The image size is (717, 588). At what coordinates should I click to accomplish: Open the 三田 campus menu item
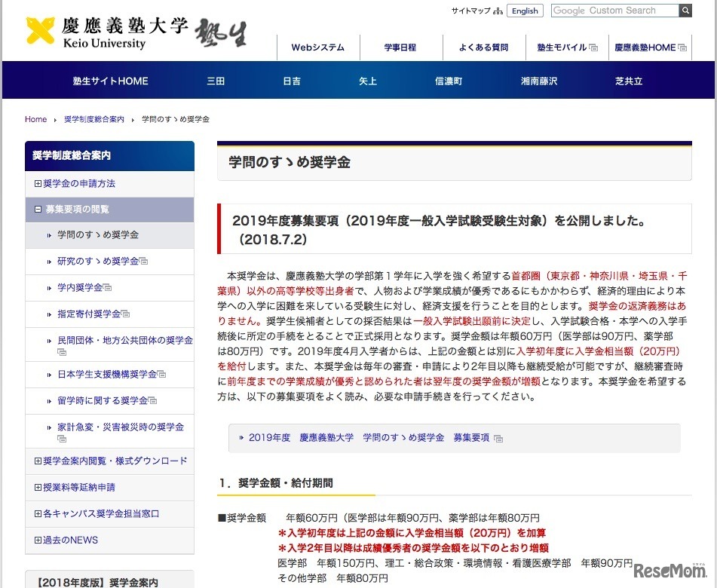point(215,80)
